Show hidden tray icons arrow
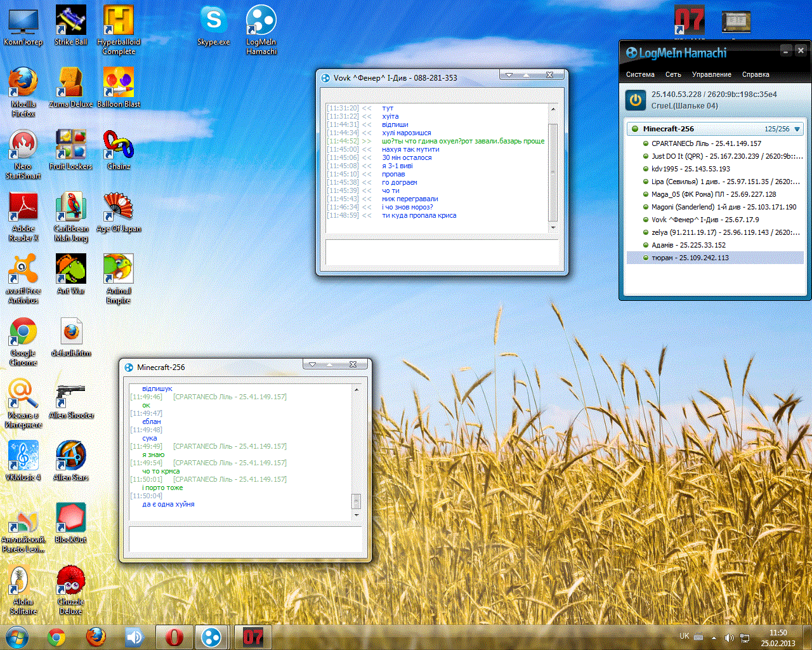The height and width of the screenshot is (650, 812). point(714,637)
